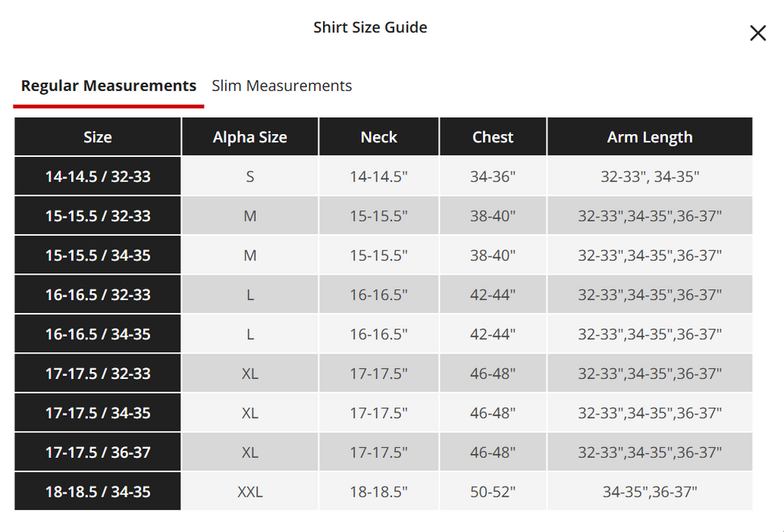Select the 15-15.5 / 32-33 size row
784x532 pixels.
coord(384,216)
